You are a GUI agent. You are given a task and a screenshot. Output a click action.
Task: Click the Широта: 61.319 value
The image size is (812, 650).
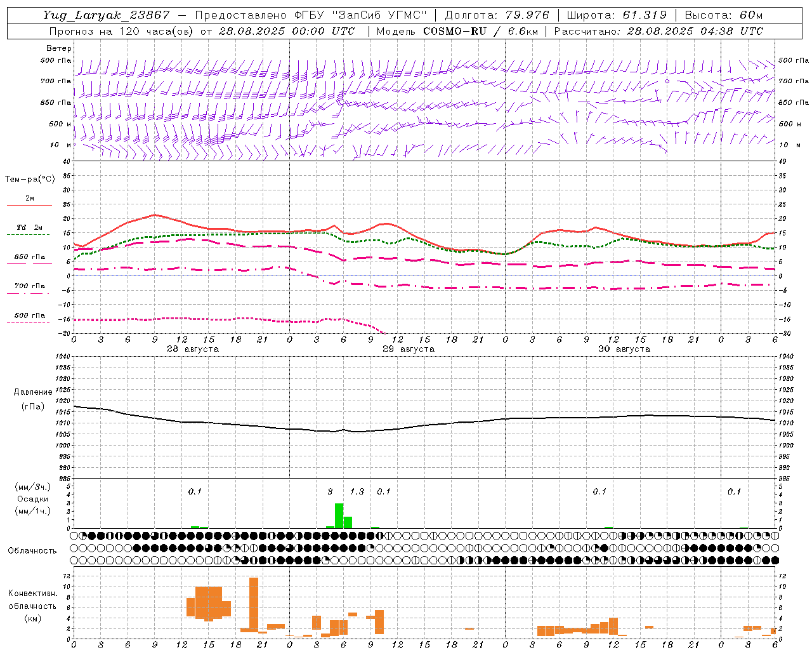(617, 15)
